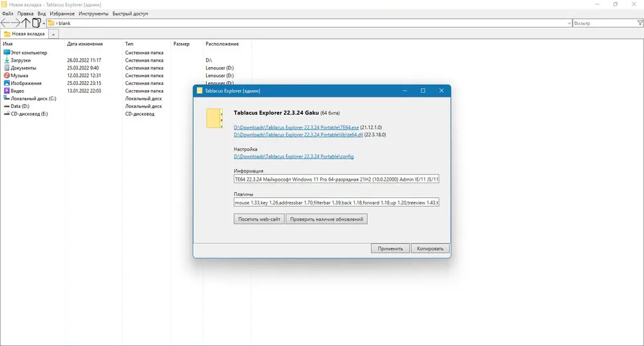Open the Файл menu
Viewport: 644px width, 346px height.
tap(7, 14)
